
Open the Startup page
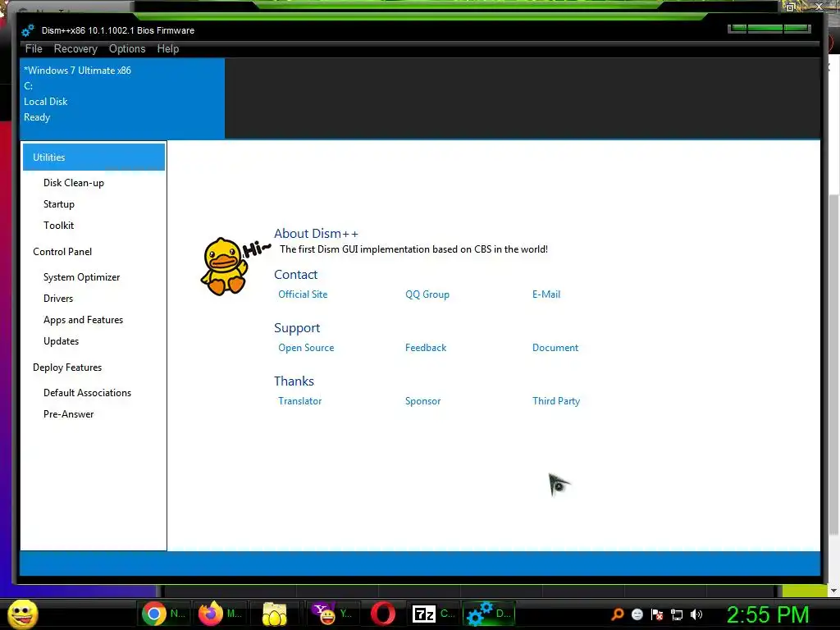(x=59, y=204)
